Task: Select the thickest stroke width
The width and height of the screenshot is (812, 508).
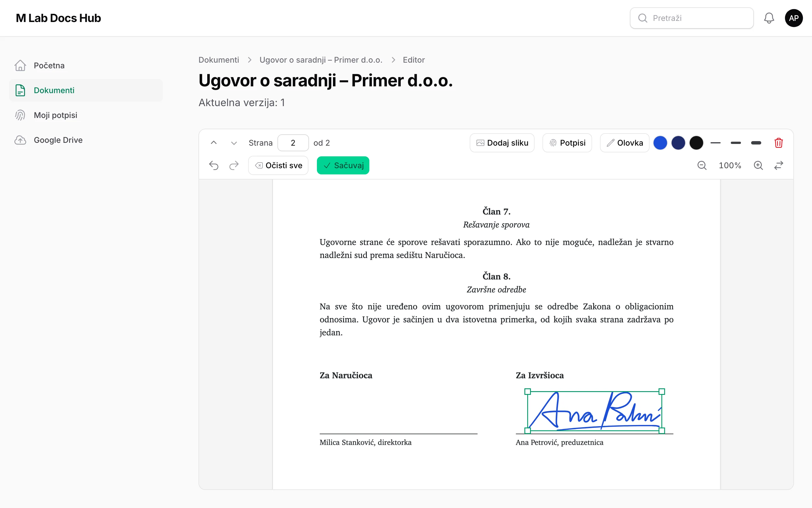Action: pyautogui.click(x=756, y=143)
